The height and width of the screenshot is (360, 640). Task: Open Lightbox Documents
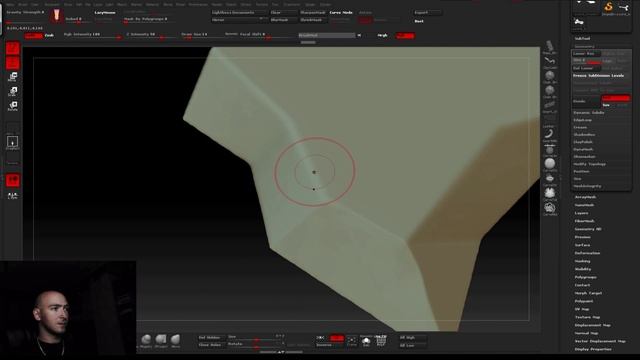coord(238,13)
